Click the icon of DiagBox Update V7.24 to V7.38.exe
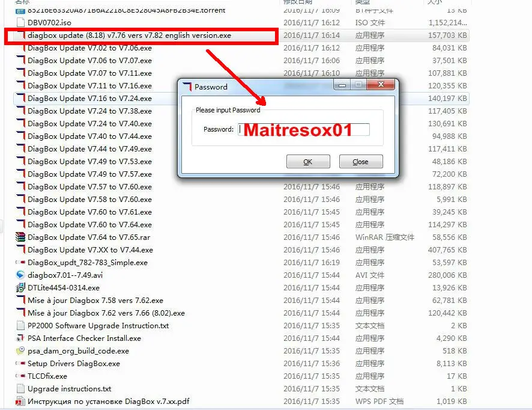 click(20, 111)
